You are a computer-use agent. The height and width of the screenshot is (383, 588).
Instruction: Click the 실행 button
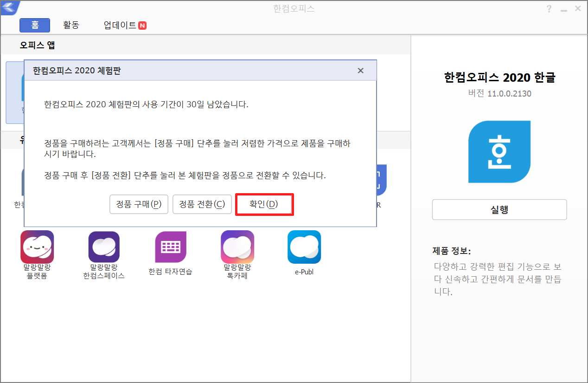[499, 209]
